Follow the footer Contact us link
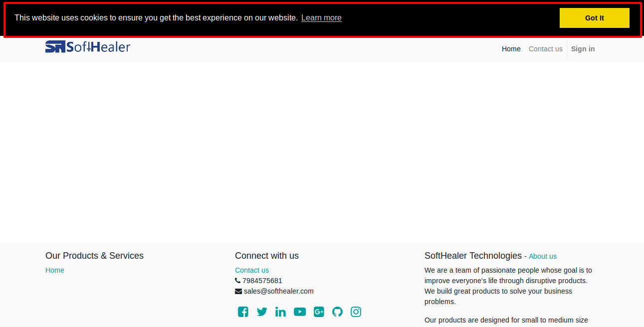The width and height of the screenshot is (644, 327). pyautogui.click(x=252, y=270)
